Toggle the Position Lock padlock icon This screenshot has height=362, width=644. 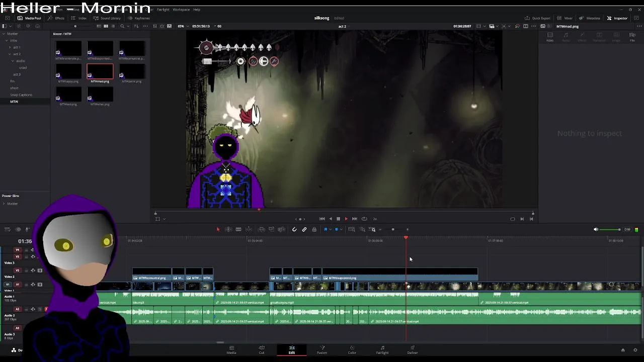314,229
